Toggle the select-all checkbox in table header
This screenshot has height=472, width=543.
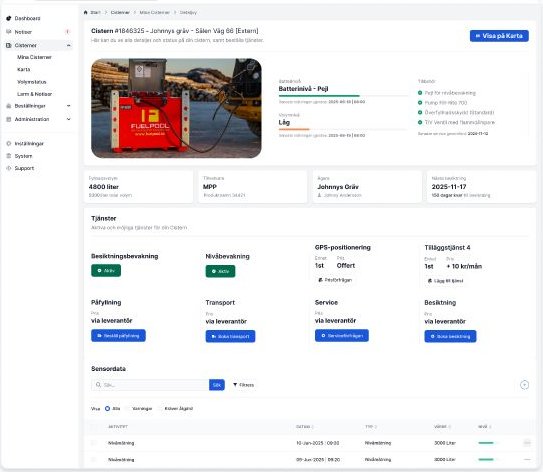[94, 427]
